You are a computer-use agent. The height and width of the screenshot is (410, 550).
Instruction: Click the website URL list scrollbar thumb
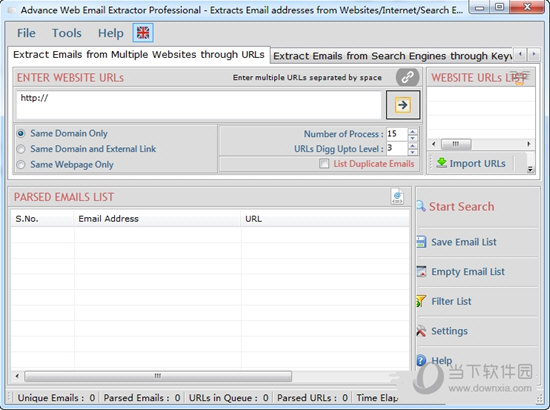[456, 144]
